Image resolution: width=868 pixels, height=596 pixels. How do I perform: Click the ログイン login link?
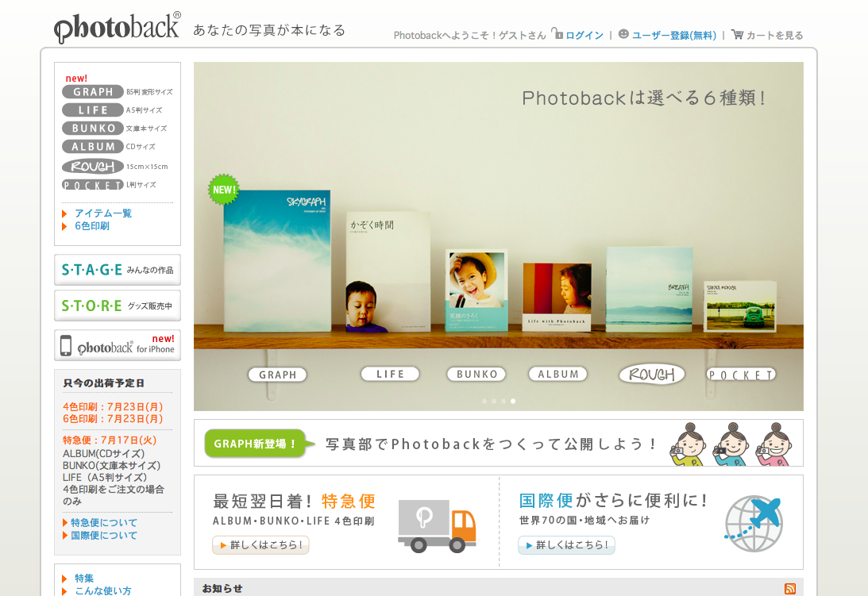click(584, 35)
